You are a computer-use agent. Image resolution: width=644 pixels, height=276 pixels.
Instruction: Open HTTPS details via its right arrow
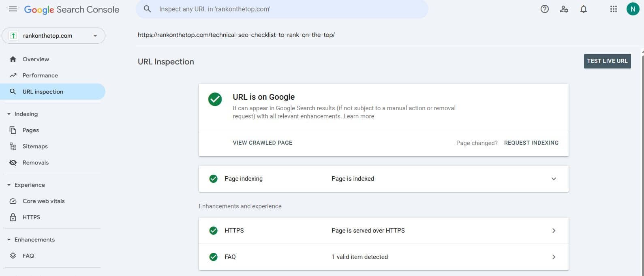click(x=554, y=231)
